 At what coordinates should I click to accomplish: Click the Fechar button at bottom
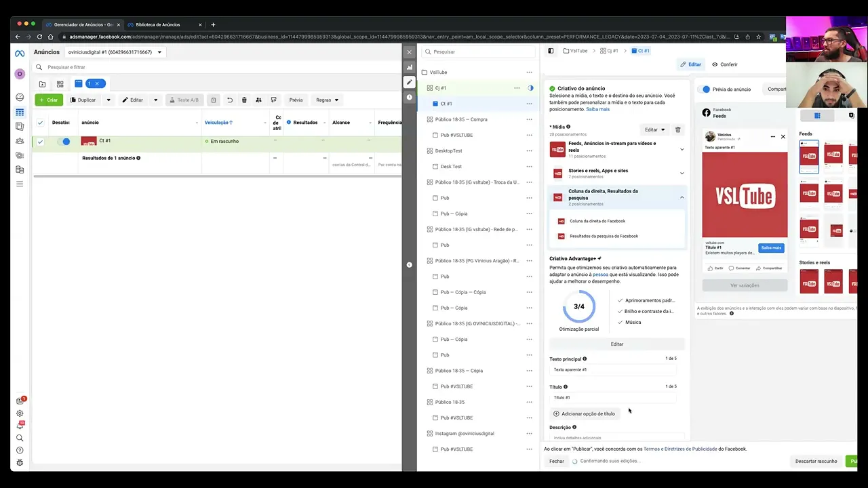click(557, 461)
